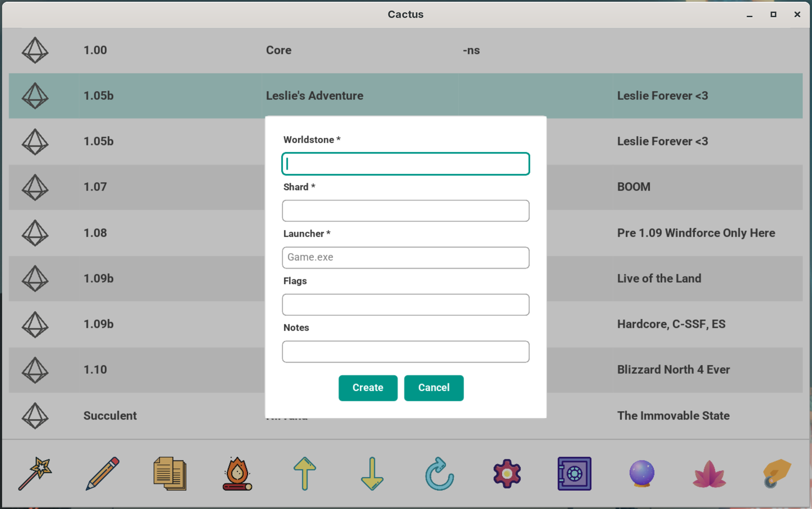Click the stacked documents copy icon
Image resolution: width=812 pixels, height=509 pixels.
(170, 473)
